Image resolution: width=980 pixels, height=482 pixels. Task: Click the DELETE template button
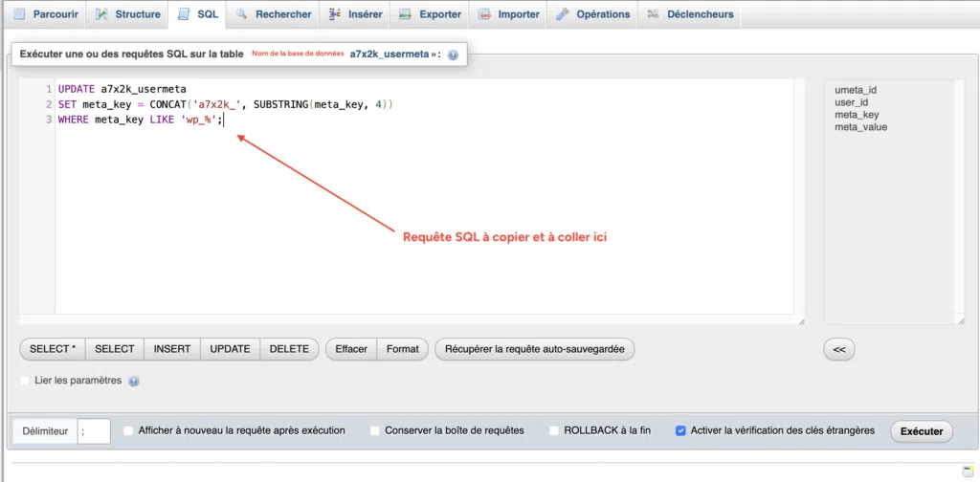pos(289,349)
